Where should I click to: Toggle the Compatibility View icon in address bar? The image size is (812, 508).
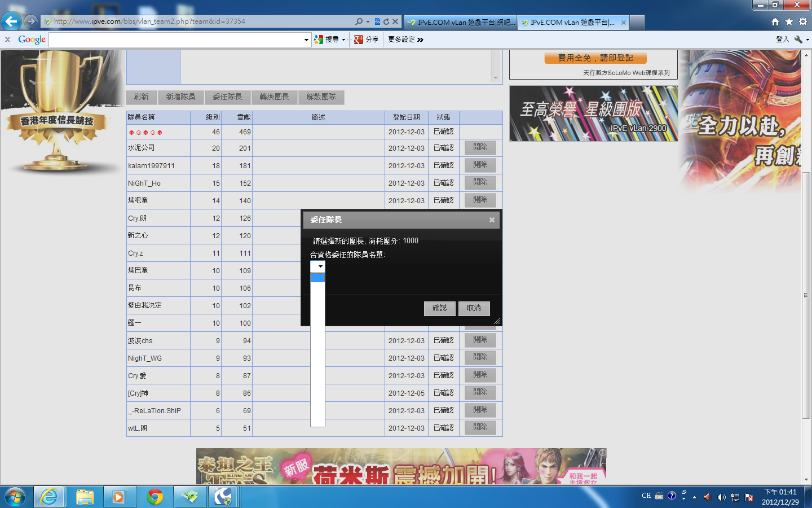(377, 21)
